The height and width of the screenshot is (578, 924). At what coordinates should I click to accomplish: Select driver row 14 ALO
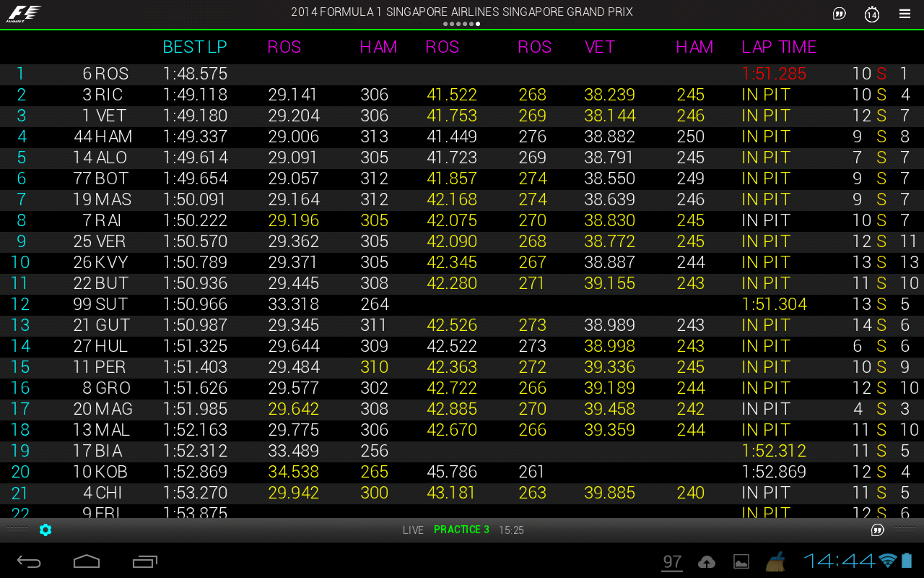[462, 158]
